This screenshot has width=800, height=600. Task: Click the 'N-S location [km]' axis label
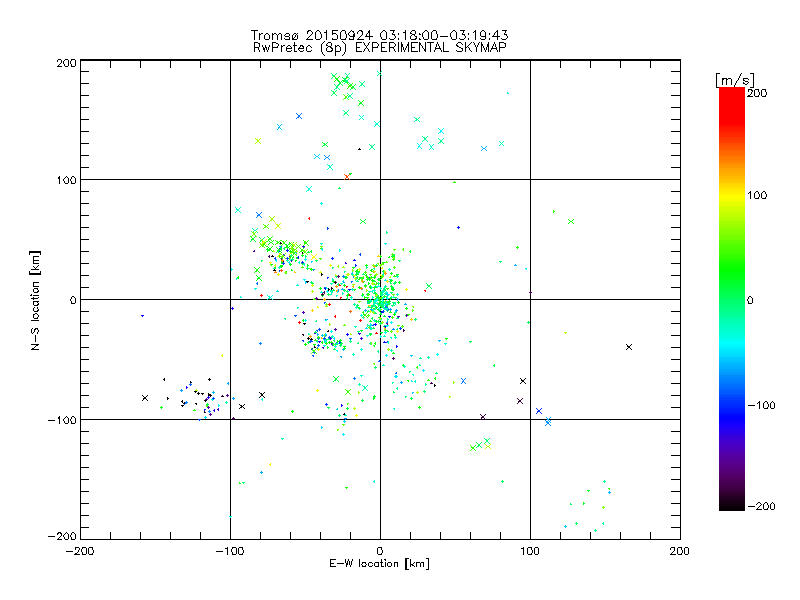click(x=35, y=300)
